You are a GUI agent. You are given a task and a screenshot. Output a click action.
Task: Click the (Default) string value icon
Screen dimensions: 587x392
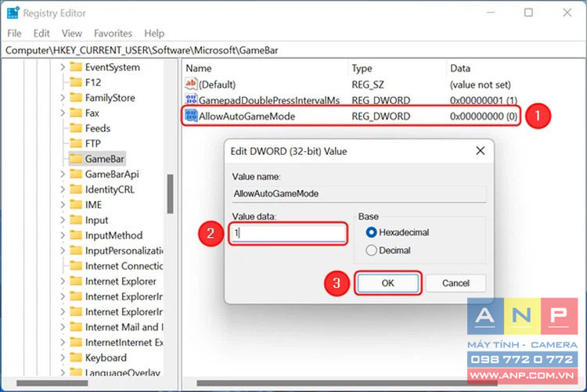tap(191, 84)
